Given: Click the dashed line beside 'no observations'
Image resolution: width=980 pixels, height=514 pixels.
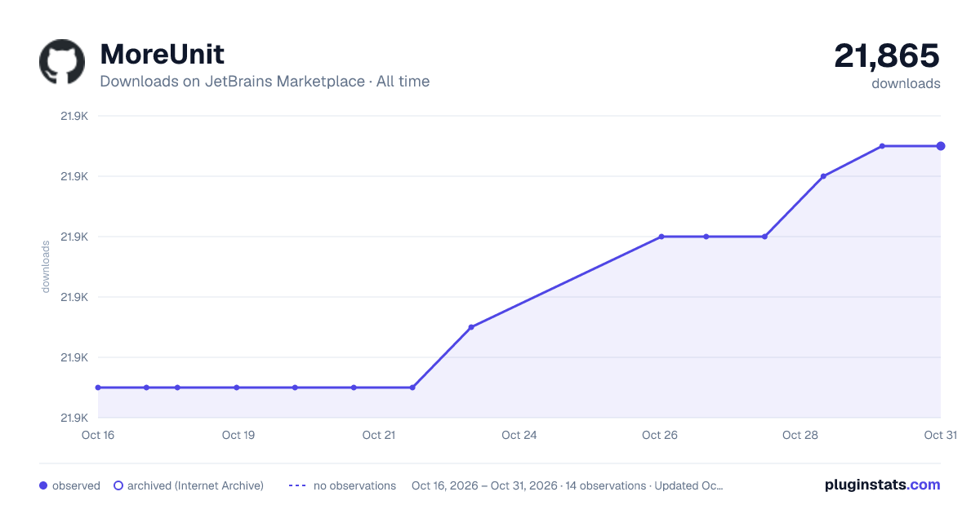Looking at the screenshot, I should (x=297, y=485).
